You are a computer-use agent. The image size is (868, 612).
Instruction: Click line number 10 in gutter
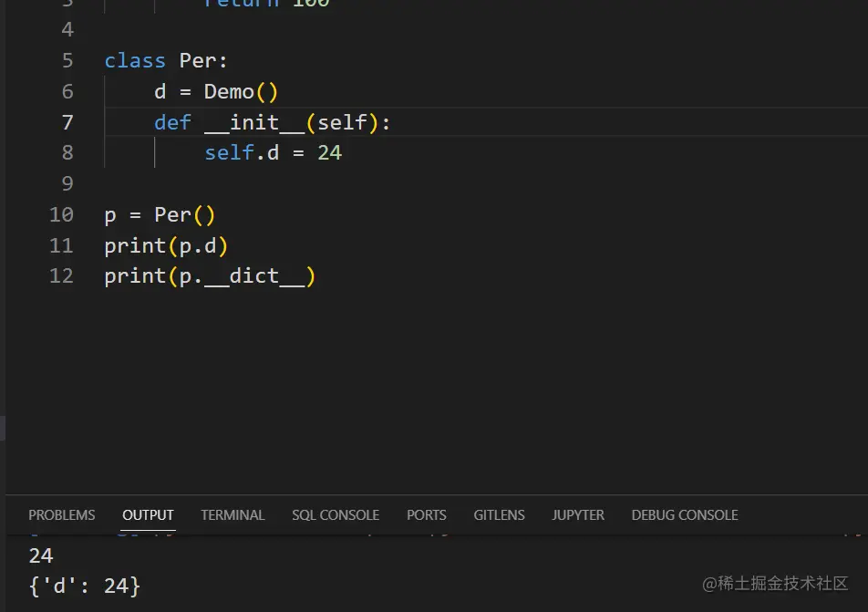point(61,214)
